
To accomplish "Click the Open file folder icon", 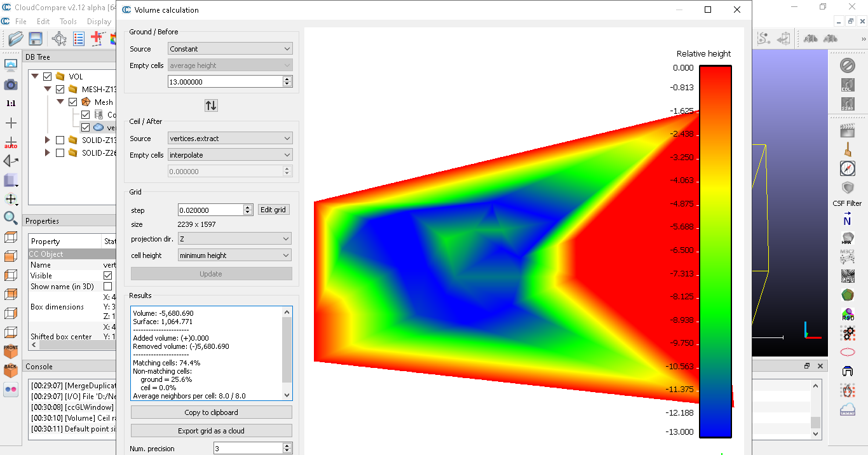I will point(16,39).
